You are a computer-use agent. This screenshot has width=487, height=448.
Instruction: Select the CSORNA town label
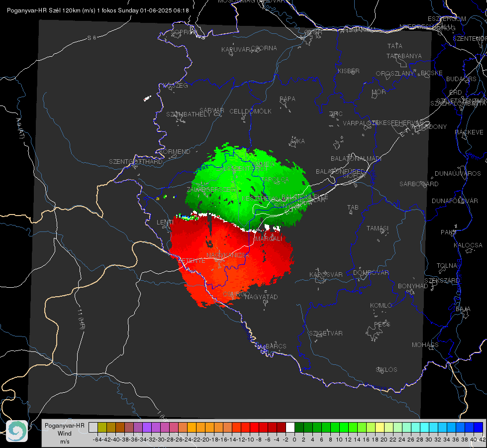click(x=264, y=48)
